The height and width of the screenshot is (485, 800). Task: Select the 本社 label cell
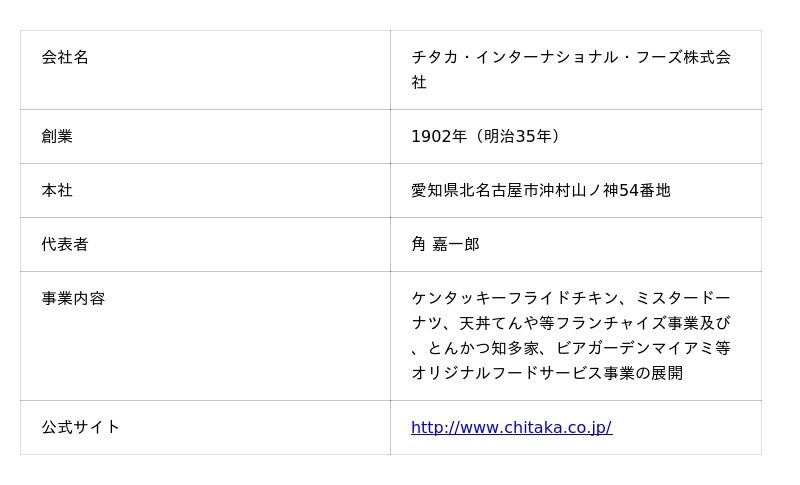point(57,191)
